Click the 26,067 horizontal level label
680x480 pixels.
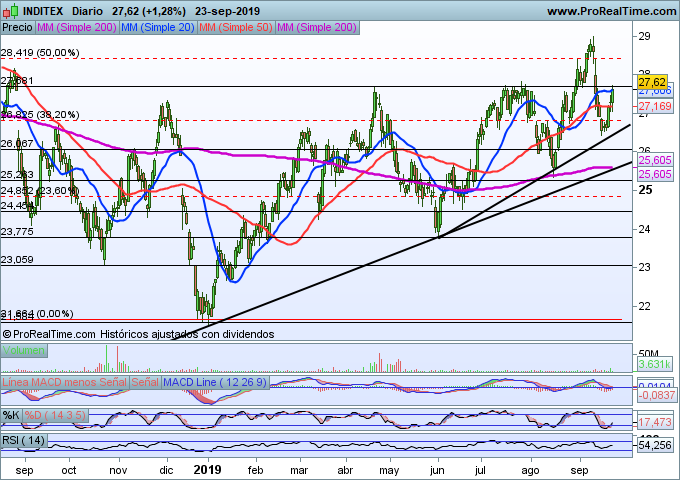(17, 144)
